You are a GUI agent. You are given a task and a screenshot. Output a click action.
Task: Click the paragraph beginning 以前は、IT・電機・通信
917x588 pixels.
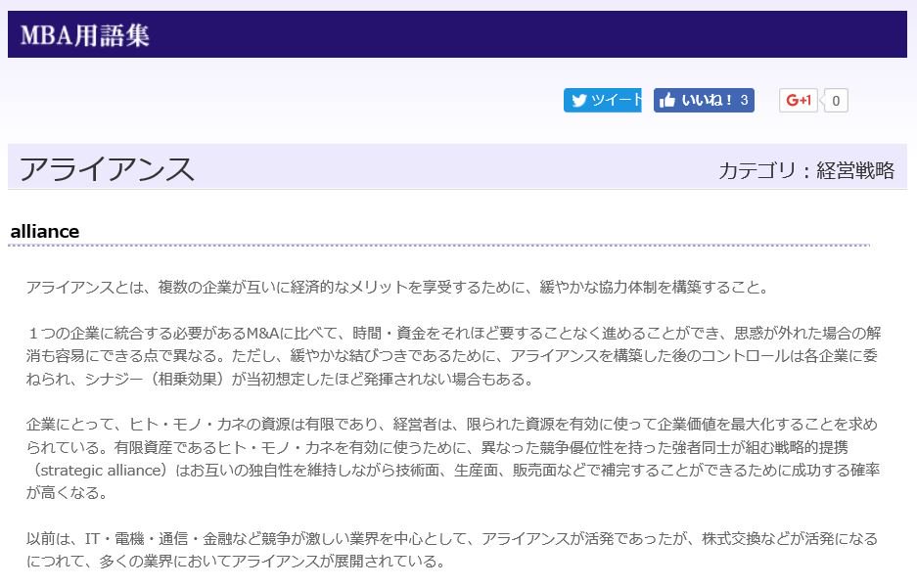tap(452, 550)
